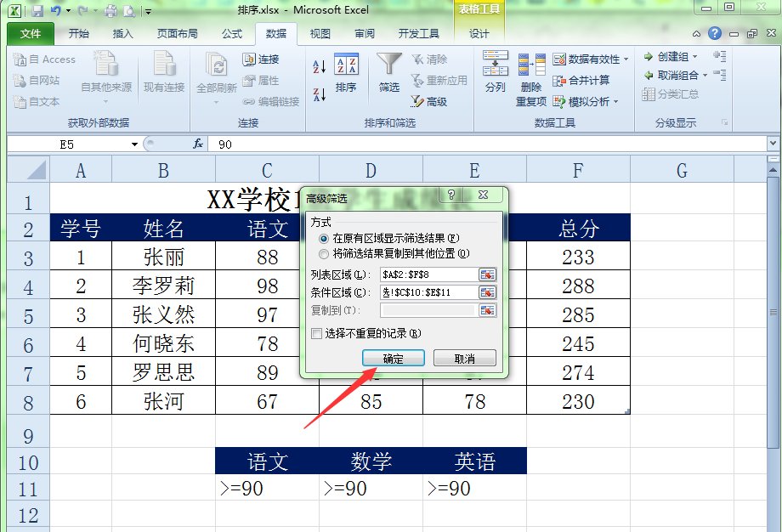Switch to 页面布局 tab
782x532 pixels.
(177, 33)
